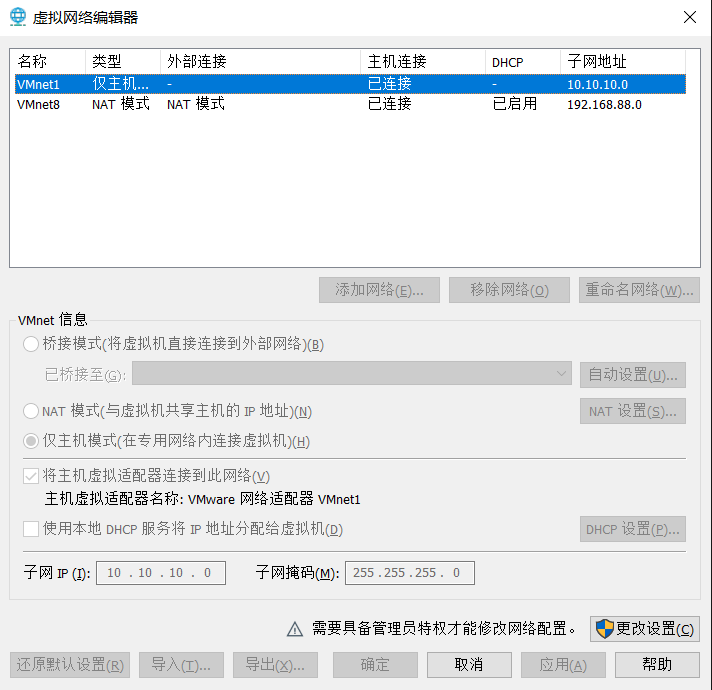
Task: Sort by 名称 column header
Action: (48, 61)
